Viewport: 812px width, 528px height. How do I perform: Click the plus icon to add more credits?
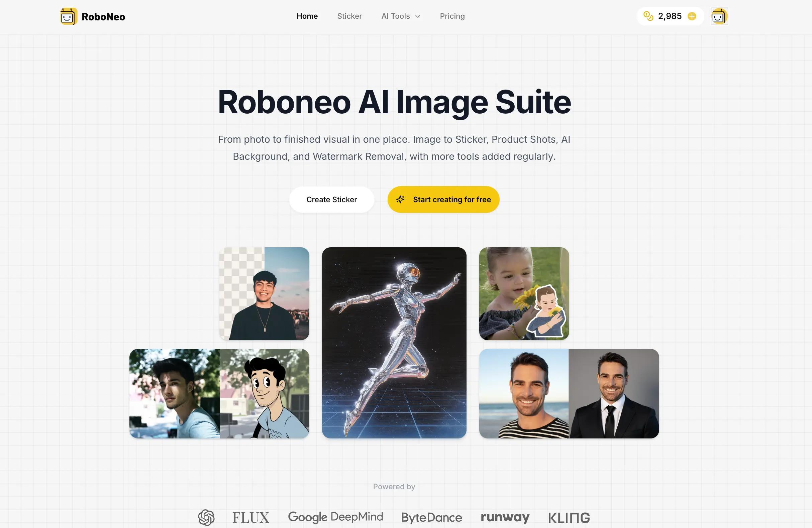click(x=692, y=16)
